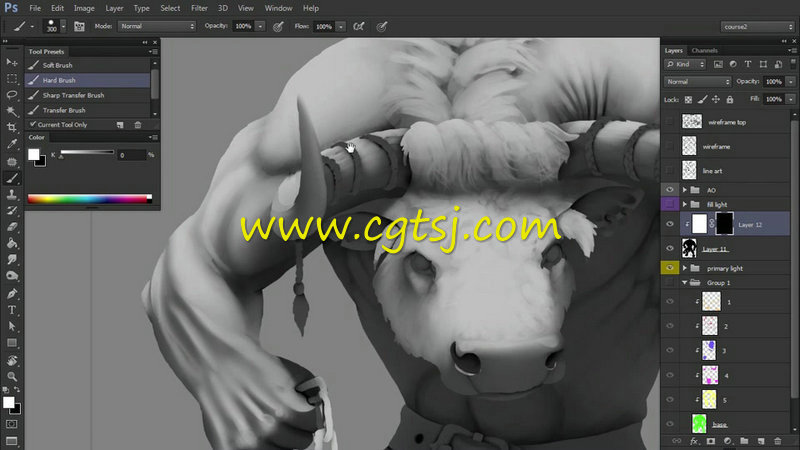800x450 pixels.
Task: Open the Layer menu
Action: [x=114, y=8]
